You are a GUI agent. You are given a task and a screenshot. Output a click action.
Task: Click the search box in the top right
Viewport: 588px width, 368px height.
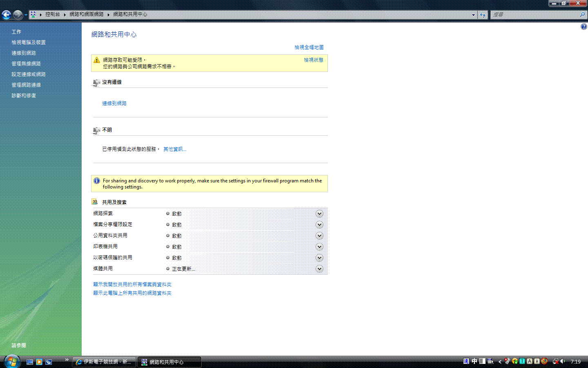click(x=535, y=15)
